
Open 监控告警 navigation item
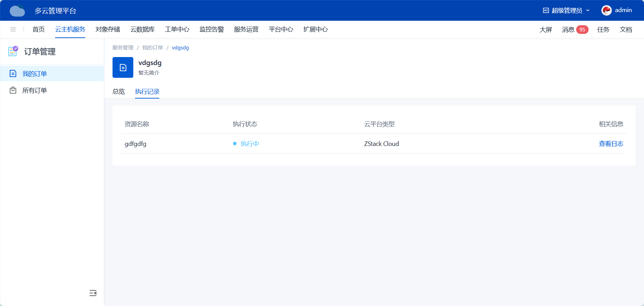(x=212, y=29)
